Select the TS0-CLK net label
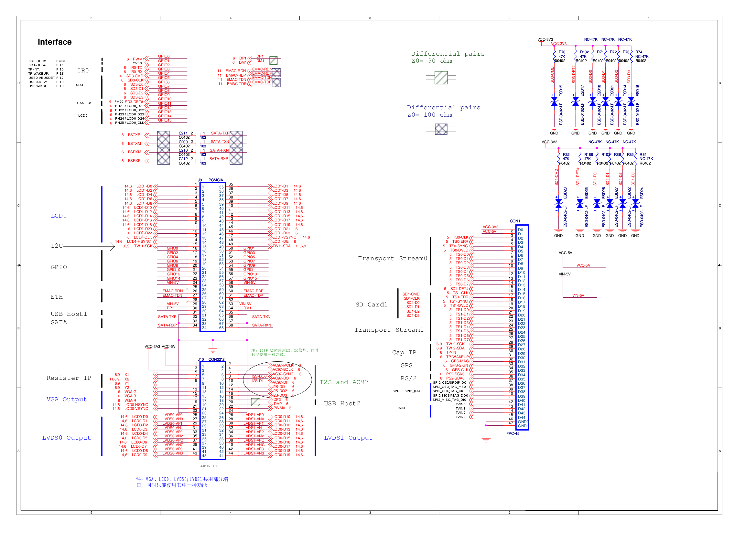The height and width of the screenshot is (534, 756). point(461,237)
